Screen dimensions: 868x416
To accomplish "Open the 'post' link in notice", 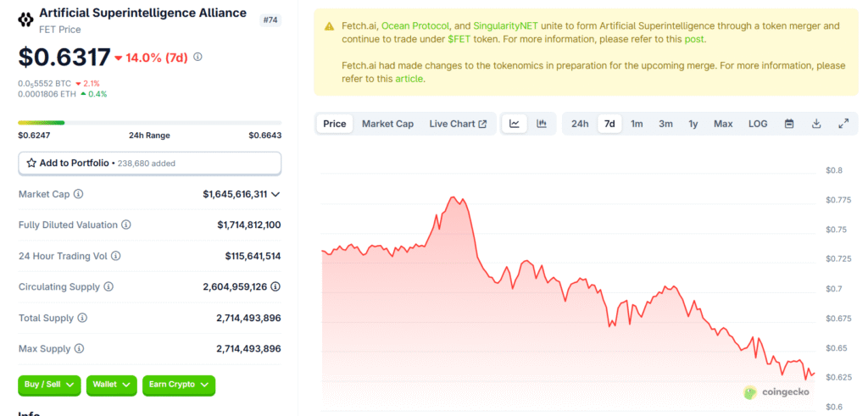I will 695,39.
